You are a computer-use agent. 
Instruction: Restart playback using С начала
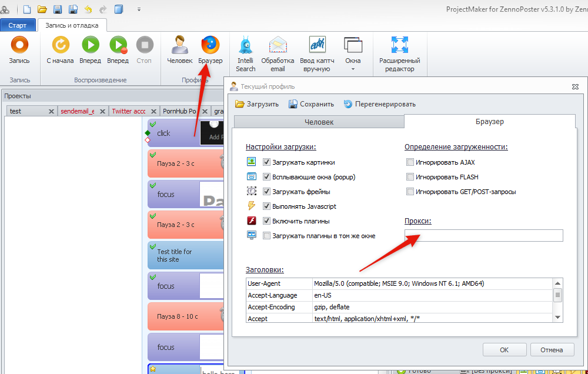coord(61,50)
